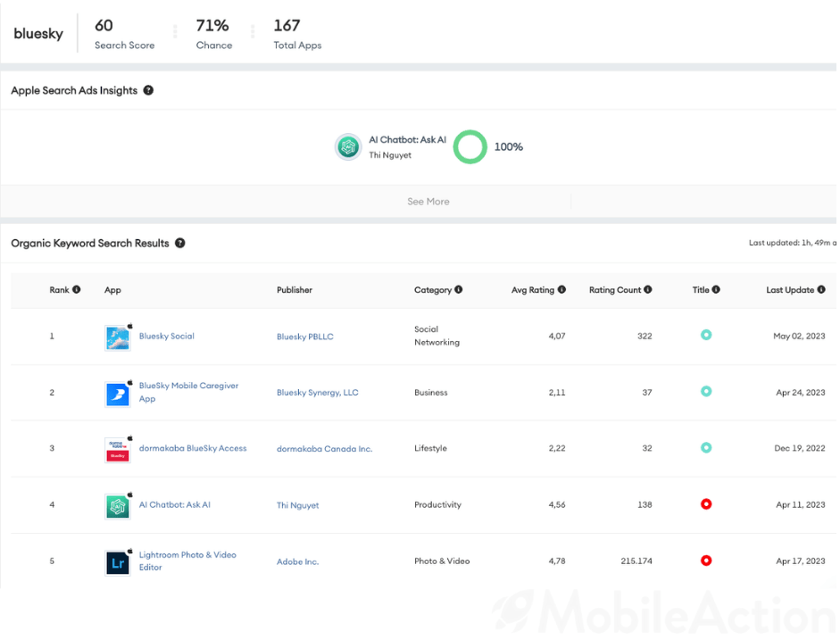
Task: Click the Rating Count column header
Action: [x=615, y=290]
